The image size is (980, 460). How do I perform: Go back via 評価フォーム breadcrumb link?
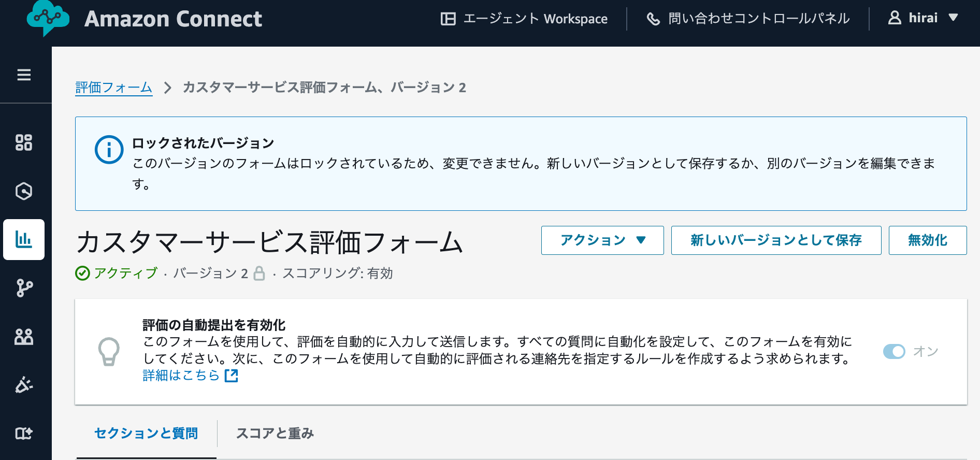pyautogui.click(x=114, y=88)
